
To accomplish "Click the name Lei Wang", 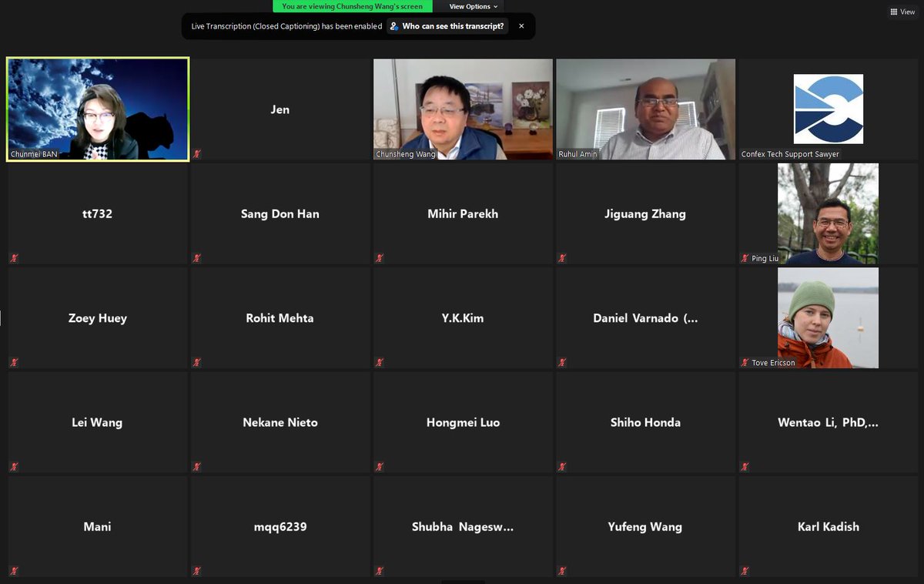I will click(97, 422).
